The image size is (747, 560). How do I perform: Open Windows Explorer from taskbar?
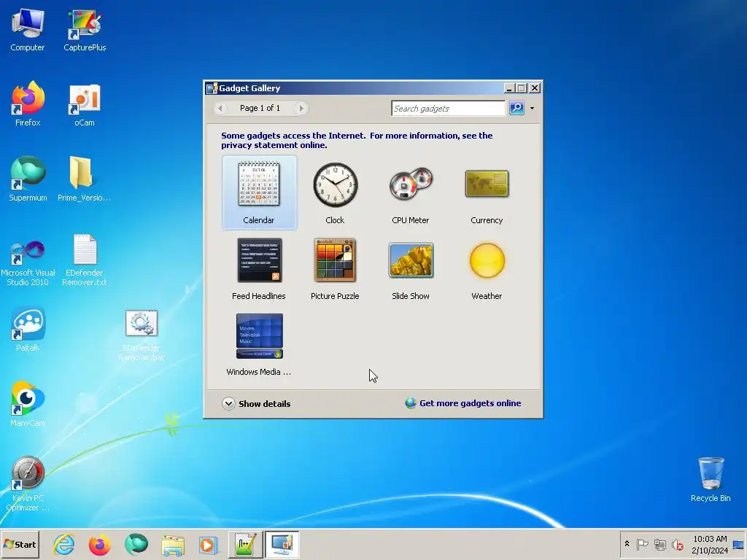click(x=172, y=544)
